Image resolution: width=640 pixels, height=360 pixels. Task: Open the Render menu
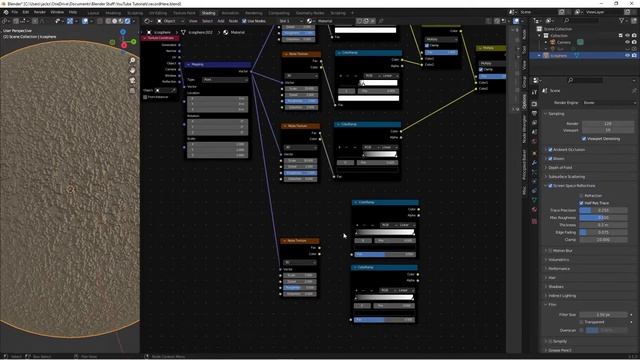(x=40, y=12)
